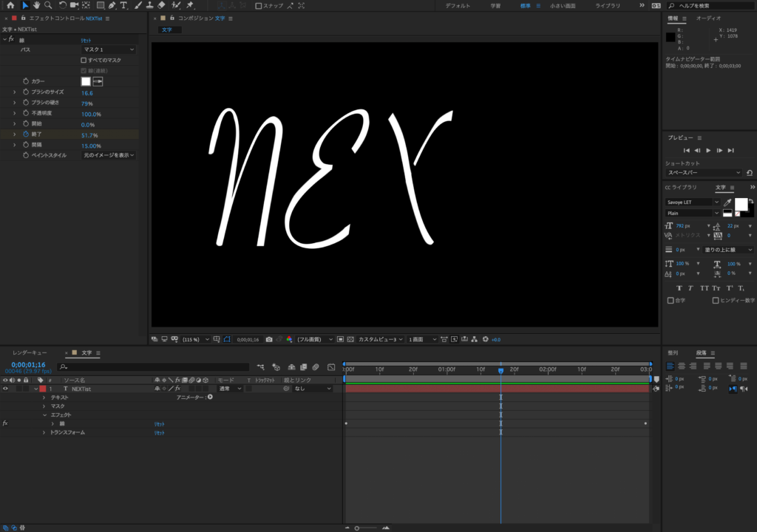
Task: Open the Savoye LET font dropdown
Action: tap(692, 202)
